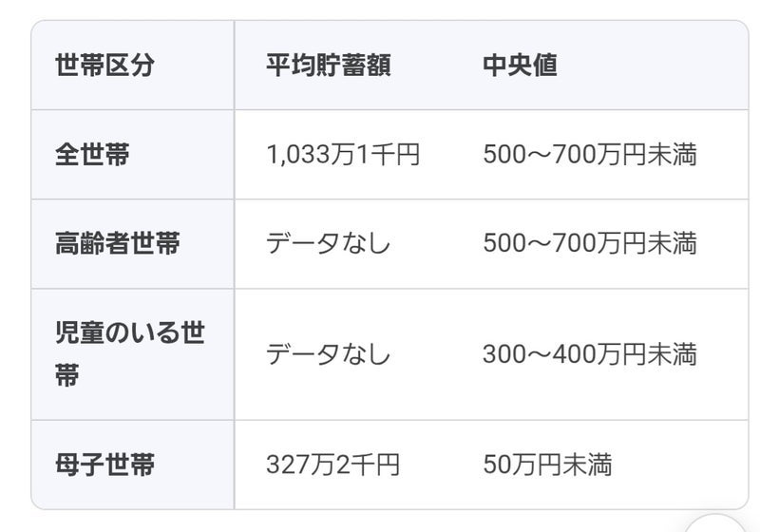Click the 50万円未満 median cell
This screenshot has width=760, height=532.
(547, 465)
